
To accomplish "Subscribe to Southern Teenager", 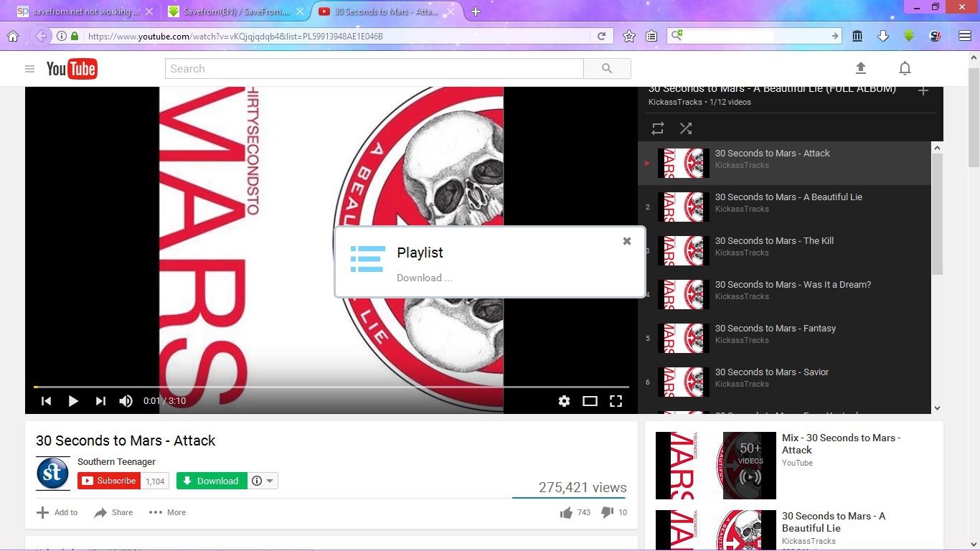I will (x=109, y=481).
